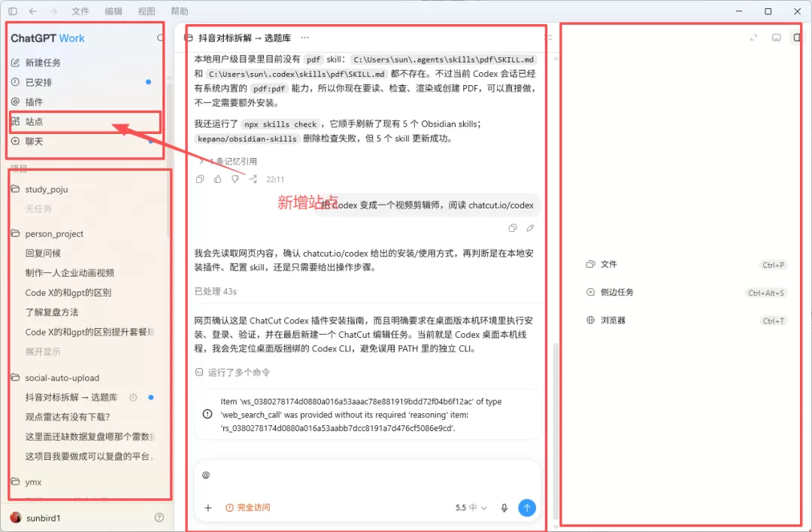Click the warning icon in the error card
The width and height of the screenshot is (812, 532).
(208, 415)
